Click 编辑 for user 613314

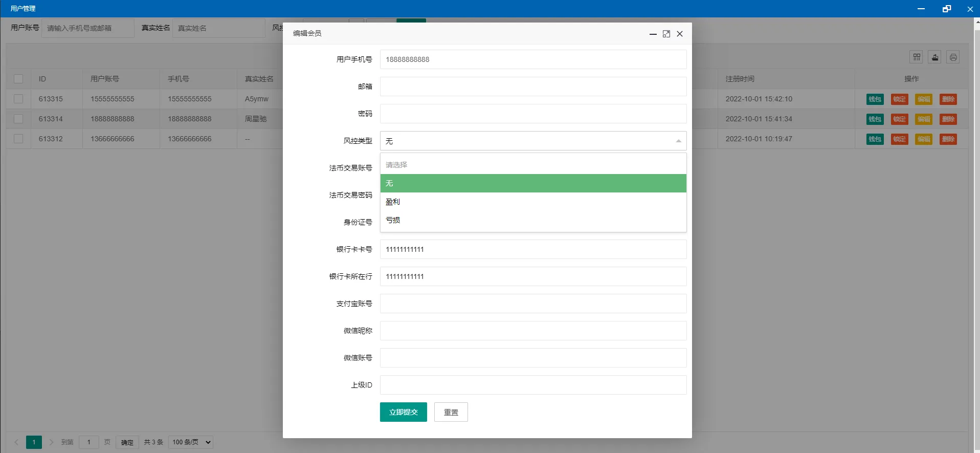pos(924,119)
